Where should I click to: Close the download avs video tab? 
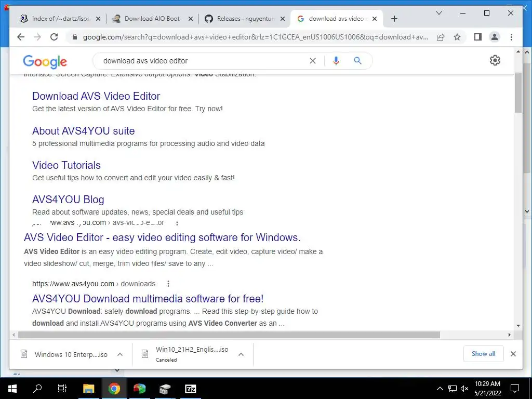(375, 19)
